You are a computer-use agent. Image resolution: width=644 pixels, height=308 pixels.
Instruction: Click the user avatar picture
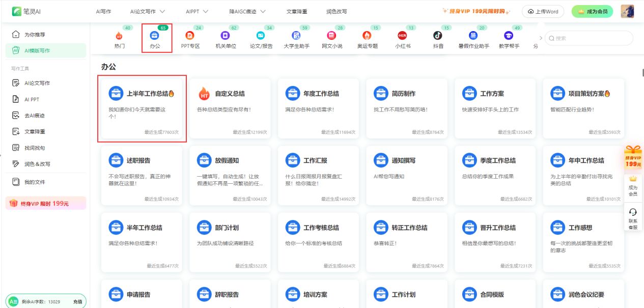click(x=627, y=11)
